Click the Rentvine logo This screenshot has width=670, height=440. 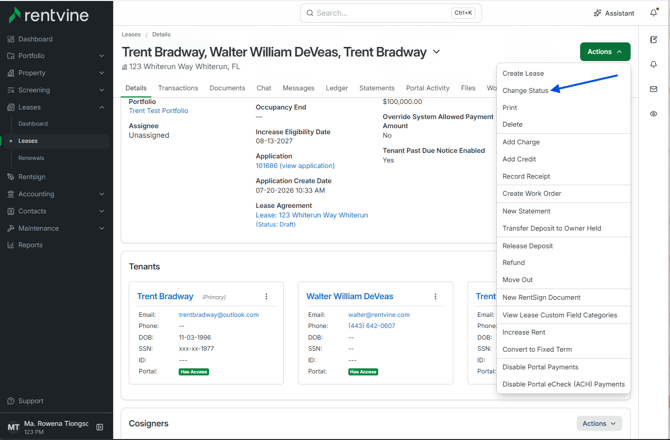[49, 15]
